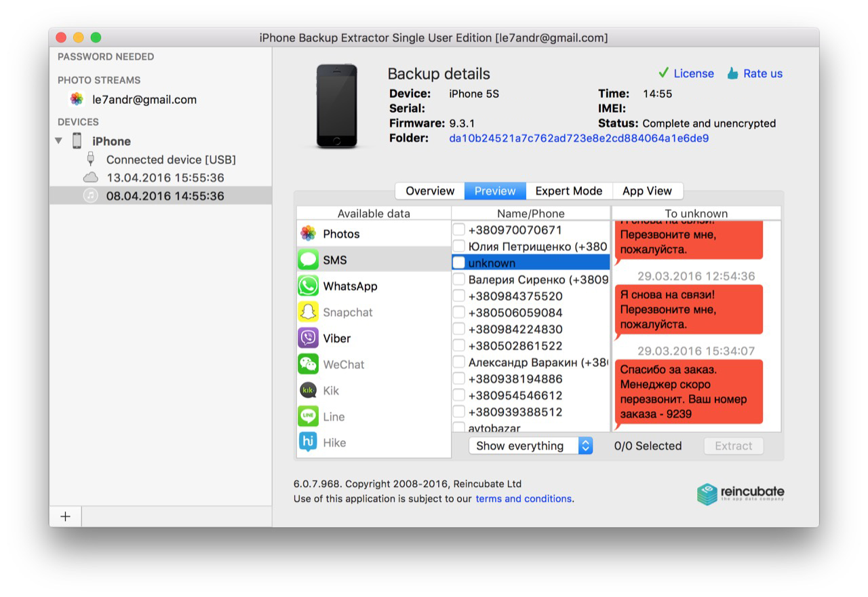Screen dimensions: 868x597
Task: Click the Name/Phone column header
Action: pyautogui.click(x=530, y=213)
